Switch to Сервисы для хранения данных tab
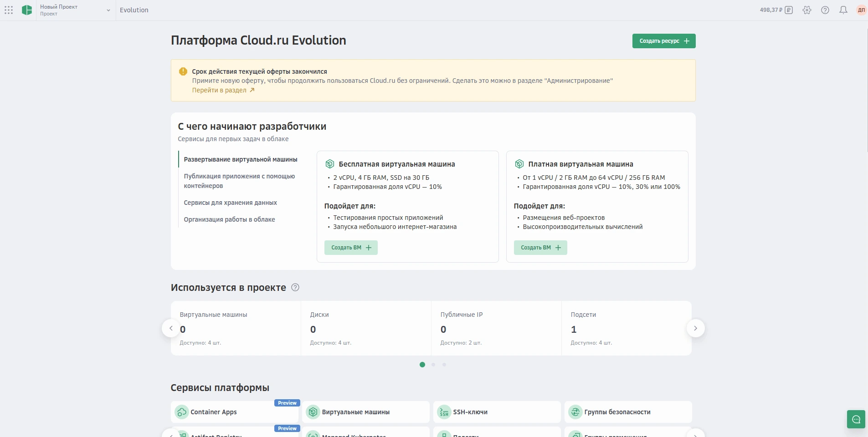Viewport: 868px width, 437px height. coord(230,203)
